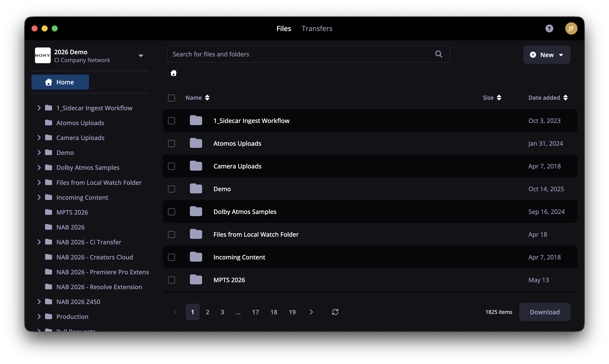Viewport: 609px width, 364px height.
Task: Click the Download button
Action: pyautogui.click(x=544, y=312)
